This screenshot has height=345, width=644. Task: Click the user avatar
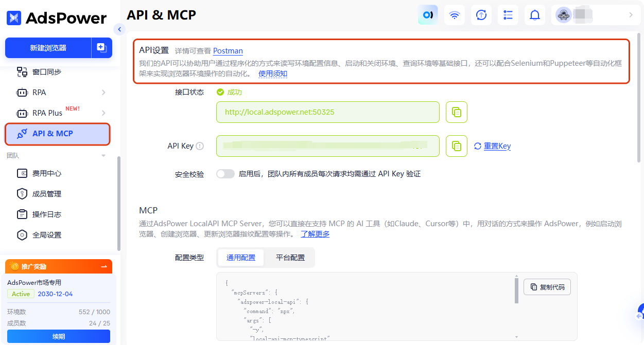[564, 15]
